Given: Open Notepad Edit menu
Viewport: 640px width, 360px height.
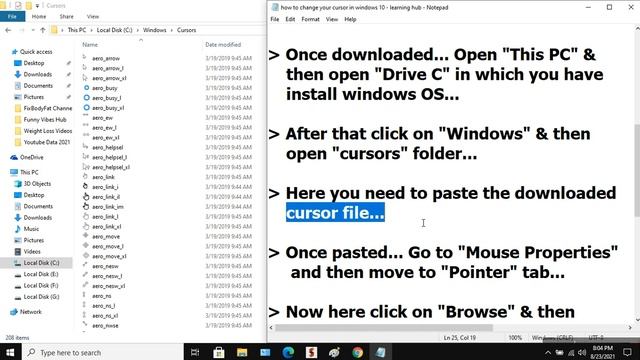Looking at the screenshot, I should (290, 19).
